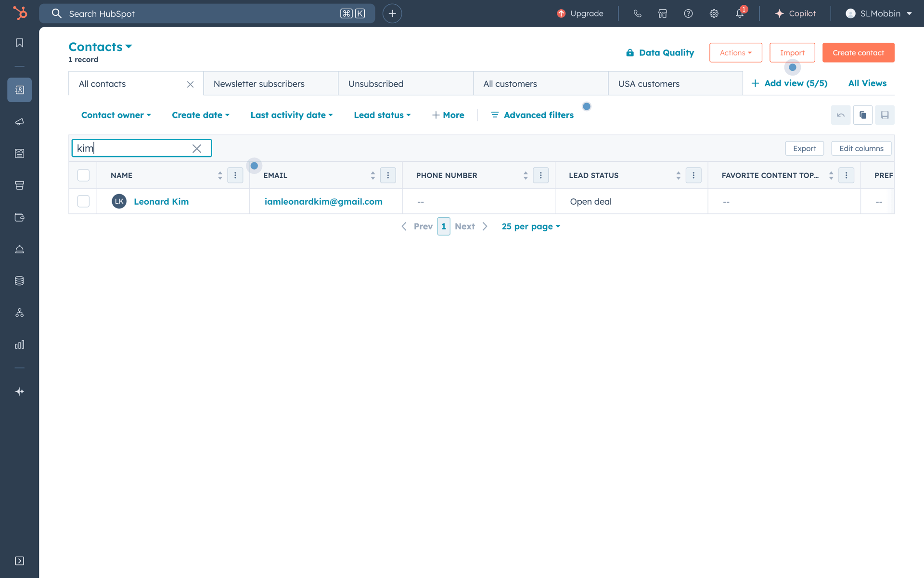Click page number 1 in pagination
The image size is (924, 578).
[444, 226]
